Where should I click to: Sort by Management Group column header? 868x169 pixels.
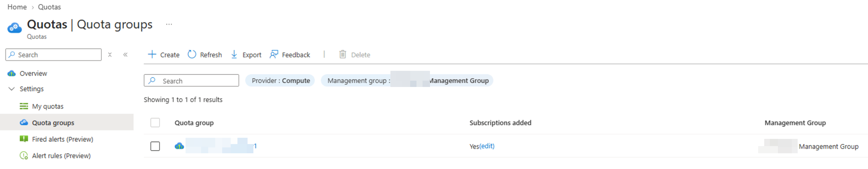click(x=795, y=123)
